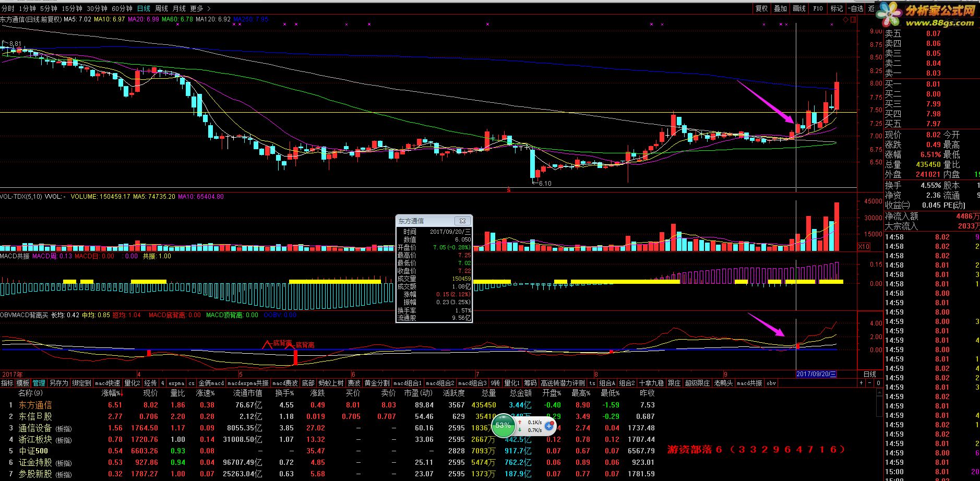Select the 超级跟庄 indicator
Screen dimensions: 980x481
697,383
